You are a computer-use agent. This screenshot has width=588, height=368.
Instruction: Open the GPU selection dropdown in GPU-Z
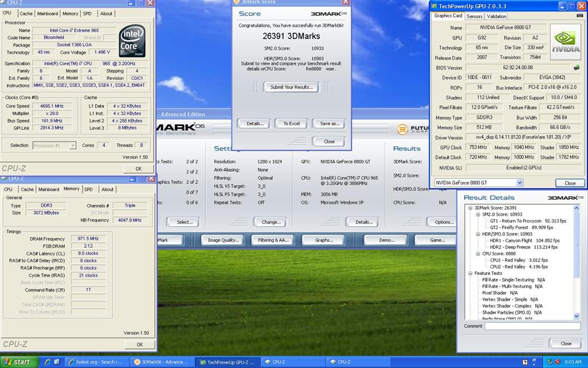point(520,183)
